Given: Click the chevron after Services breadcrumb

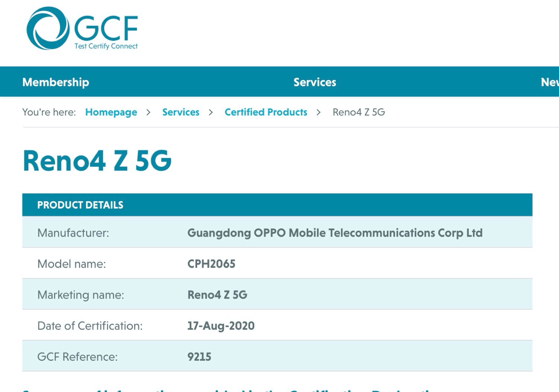Looking at the screenshot, I should pyautogui.click(x=211, y=112).
